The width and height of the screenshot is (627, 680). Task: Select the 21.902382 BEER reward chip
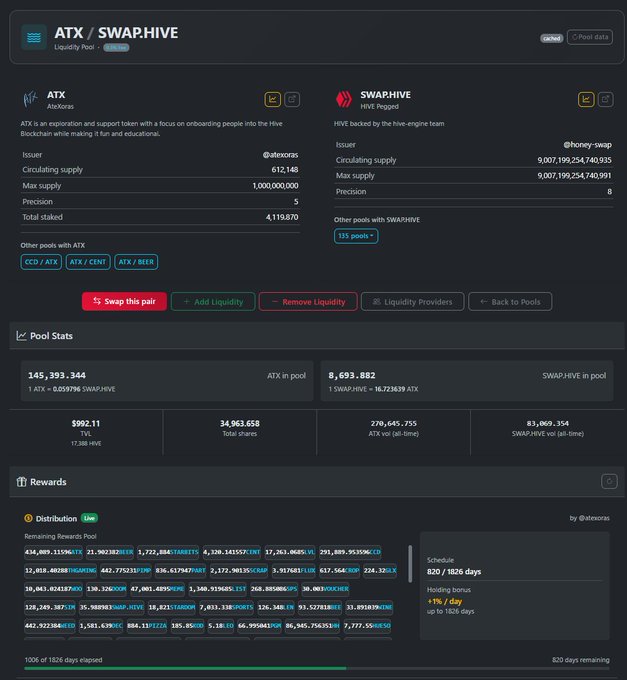110,552
